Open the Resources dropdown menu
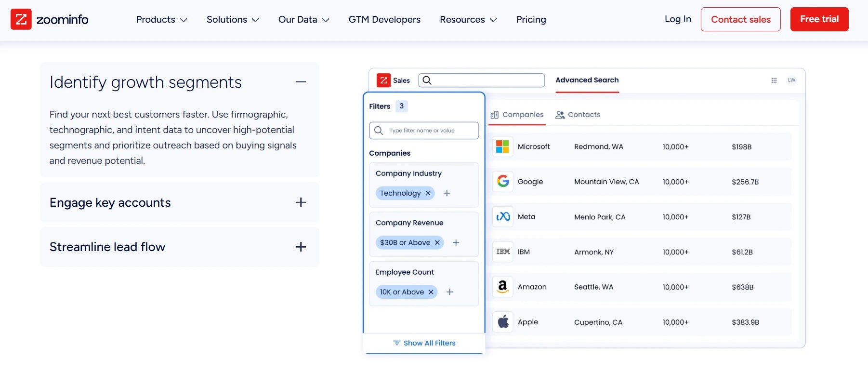The width and height of the screenshot is (868, 372). pos(468,20)
